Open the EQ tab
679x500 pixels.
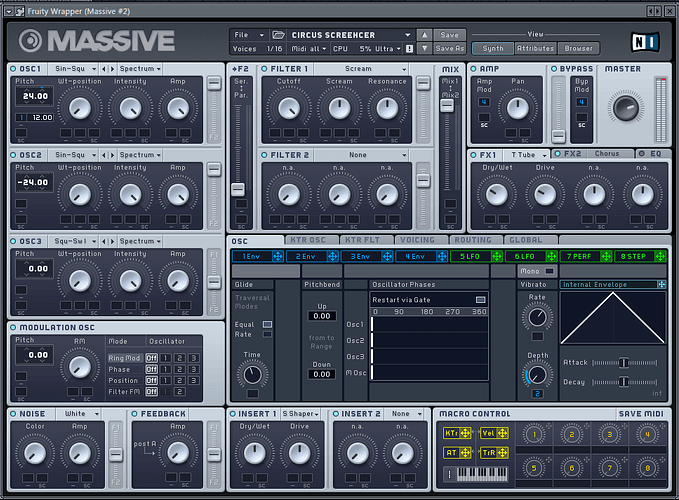(x=653, y=154)
